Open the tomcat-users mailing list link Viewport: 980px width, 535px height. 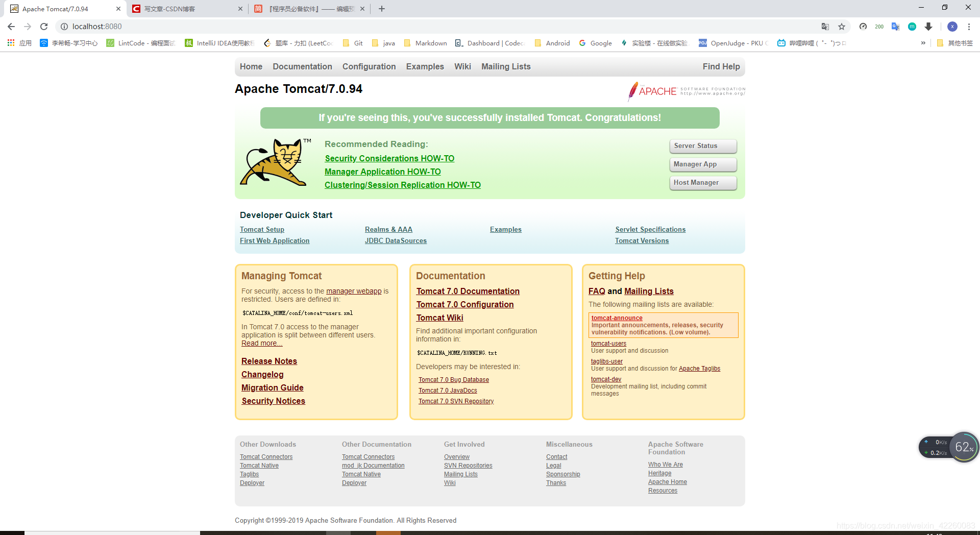[x=608, y=344]
